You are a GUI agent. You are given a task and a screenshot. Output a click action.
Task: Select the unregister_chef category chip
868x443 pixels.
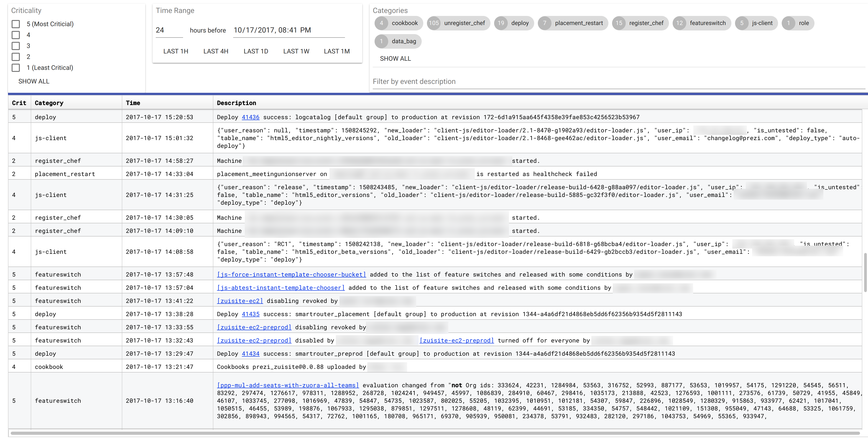458,23
